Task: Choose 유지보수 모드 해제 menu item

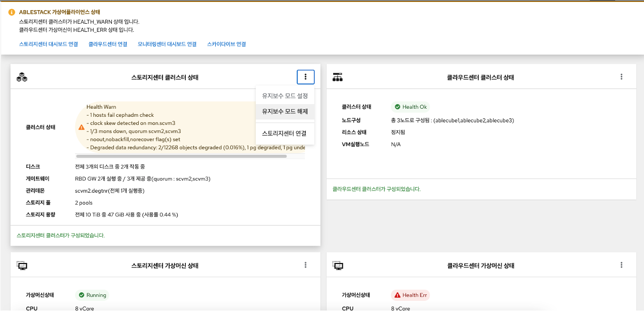Action: point(285,111)
